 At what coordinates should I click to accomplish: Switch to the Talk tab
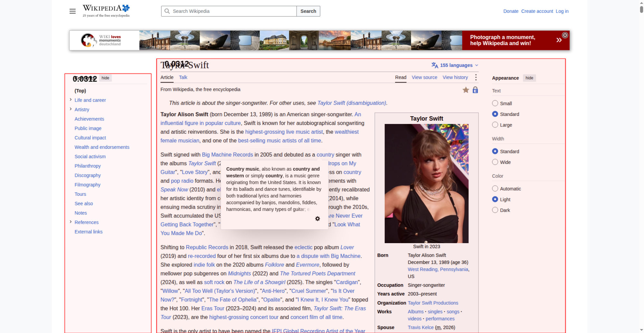coord(183,77)
